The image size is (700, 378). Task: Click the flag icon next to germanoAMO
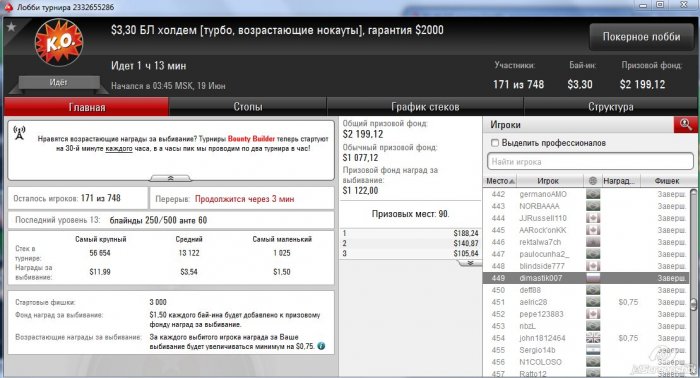tap(593, 194)
